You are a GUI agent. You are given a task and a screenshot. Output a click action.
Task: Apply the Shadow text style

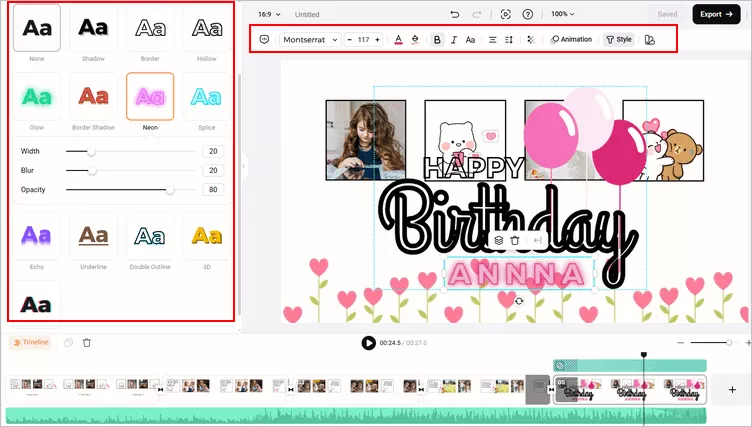pyautogui.click(x=94, y=28)
